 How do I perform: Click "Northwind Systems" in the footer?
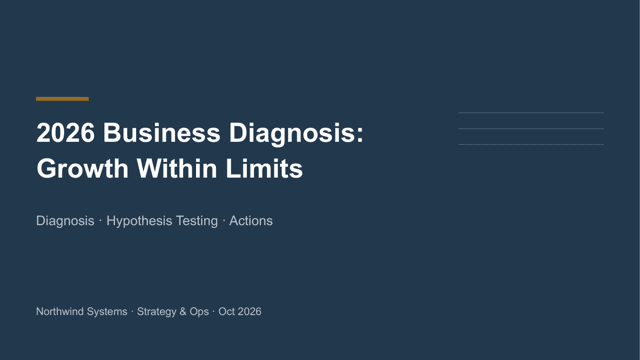(x=82, y=311)
